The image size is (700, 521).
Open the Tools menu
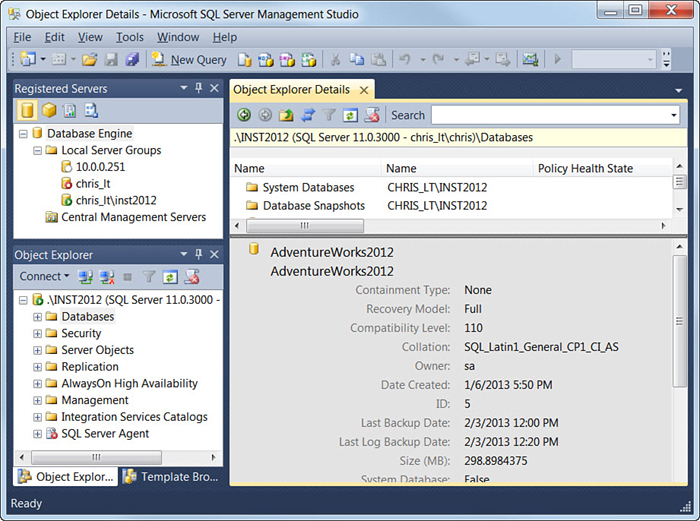(x=129, y=37)
